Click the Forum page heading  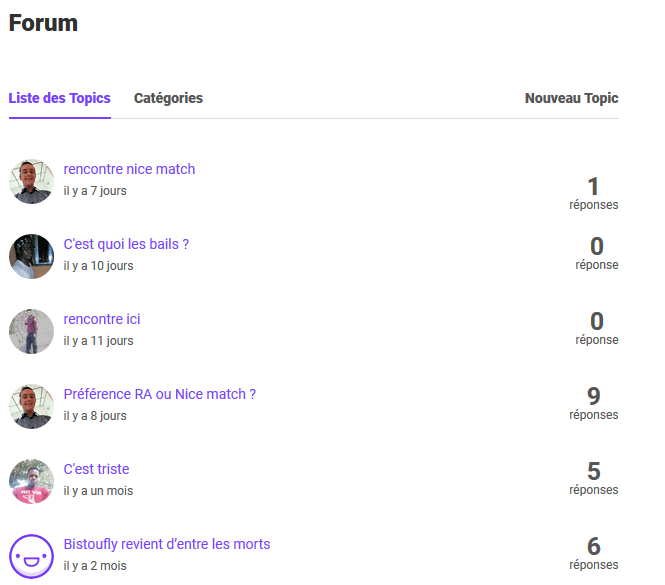[43, 23]
